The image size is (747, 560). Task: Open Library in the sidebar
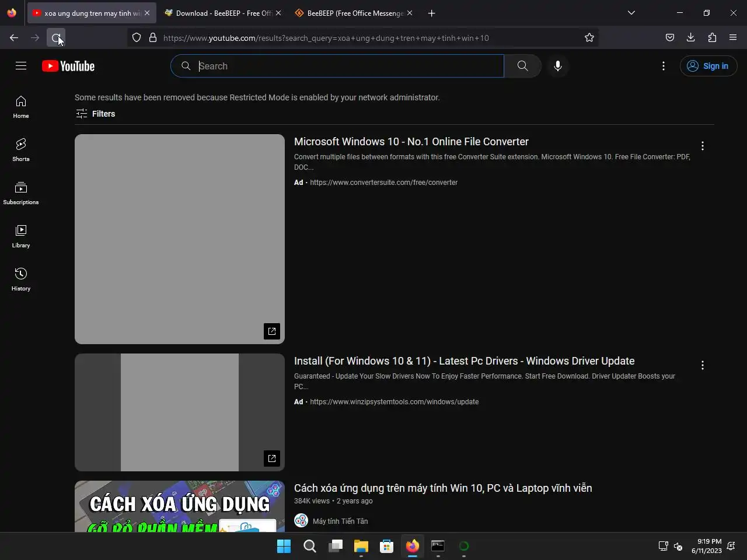(21, 237)
